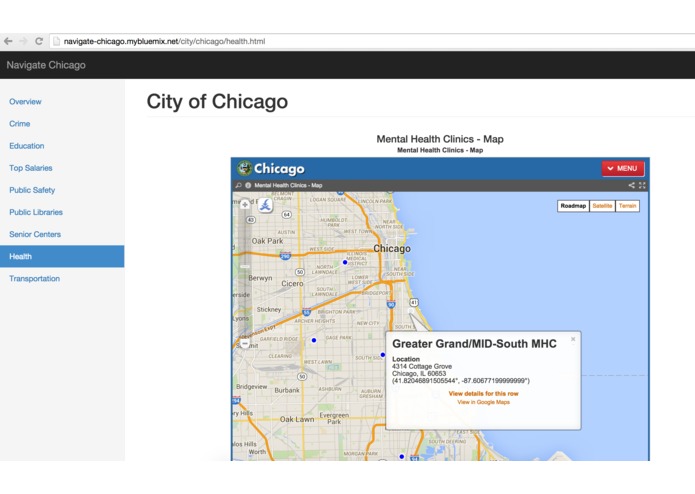Screen dimensions: 695x494
Task: Click the map zoom slider track
Action: [245, 274]
